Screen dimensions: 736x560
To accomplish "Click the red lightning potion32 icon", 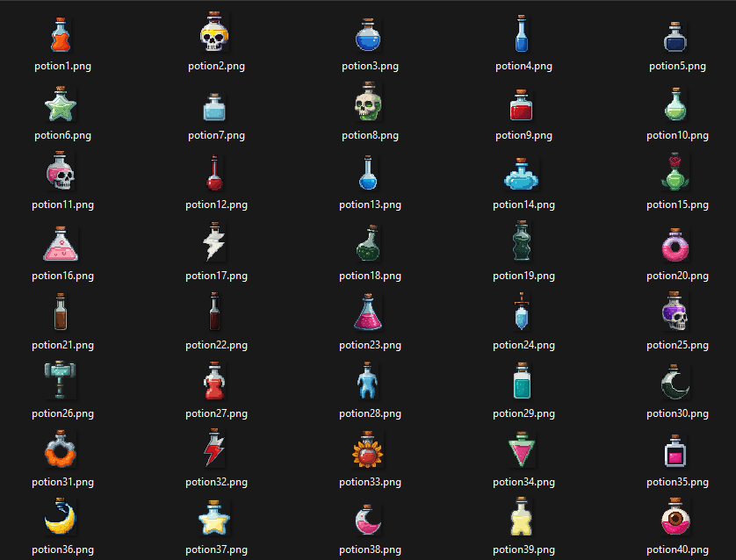I will tap(214, 448).
